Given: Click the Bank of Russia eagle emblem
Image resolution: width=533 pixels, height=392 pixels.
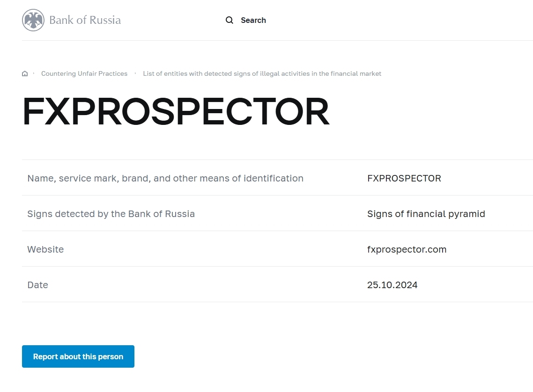Looking at the screenshot, I should pos(33,20).
